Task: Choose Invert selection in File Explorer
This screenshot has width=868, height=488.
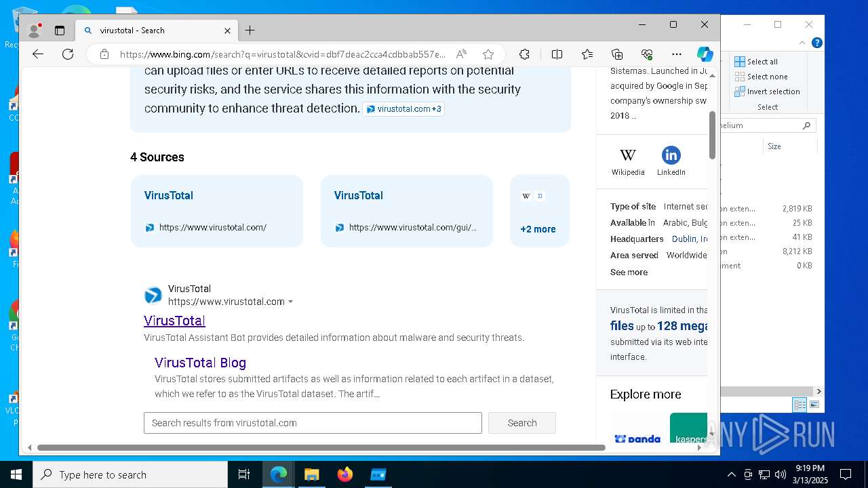Action: pyautogui.click(x=767, y=91)
